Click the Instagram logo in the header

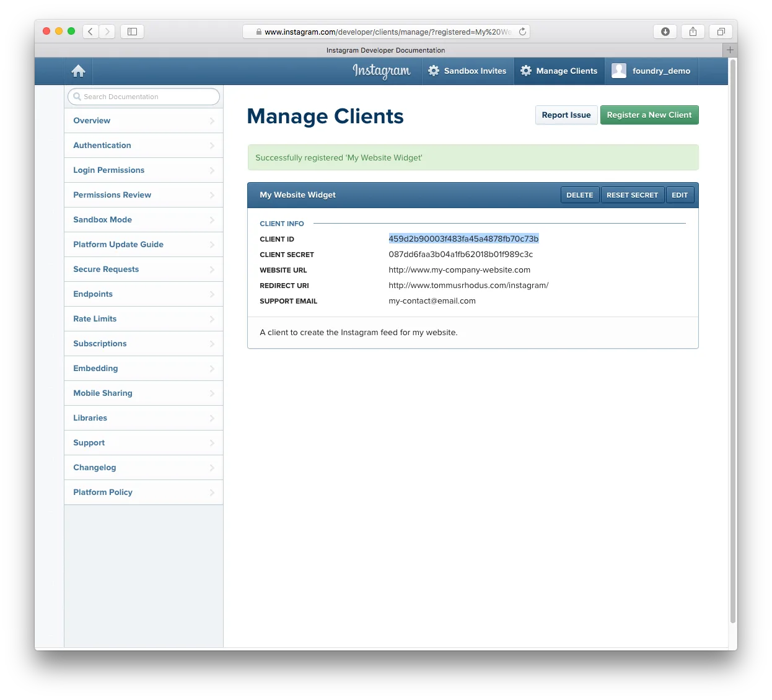click(x=381, y=71)
